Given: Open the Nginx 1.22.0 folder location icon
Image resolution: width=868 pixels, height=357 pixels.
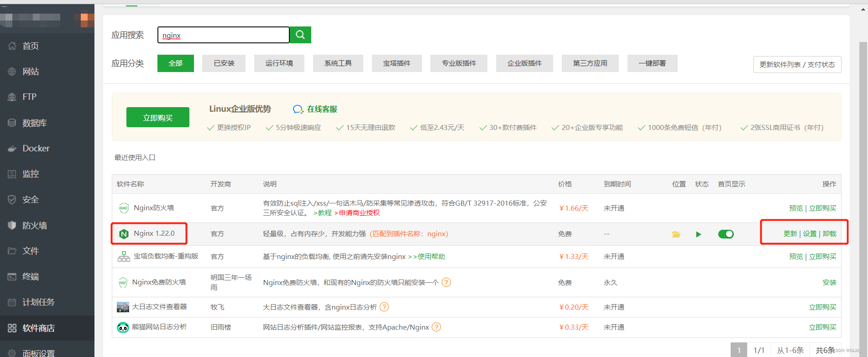Looking at the screenshot, I should [676, 234].
